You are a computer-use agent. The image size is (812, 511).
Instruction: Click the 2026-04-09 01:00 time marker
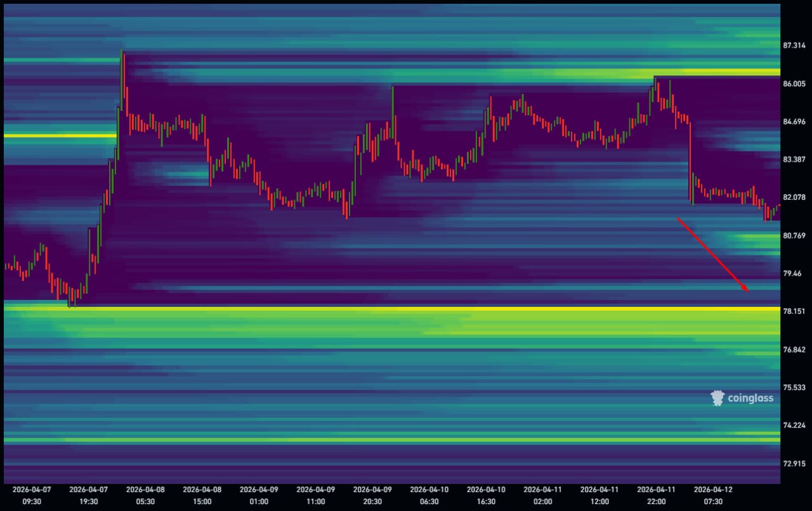point(259,495)
